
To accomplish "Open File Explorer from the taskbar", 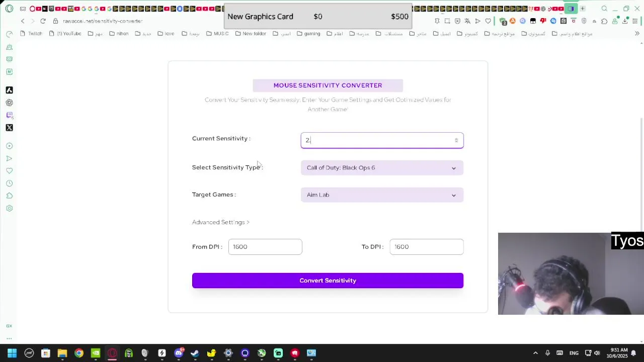I will point(62,353).
